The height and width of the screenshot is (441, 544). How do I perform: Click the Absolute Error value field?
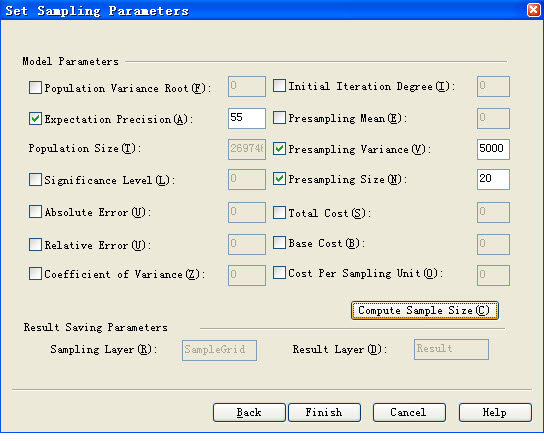[x=247, y=212]
